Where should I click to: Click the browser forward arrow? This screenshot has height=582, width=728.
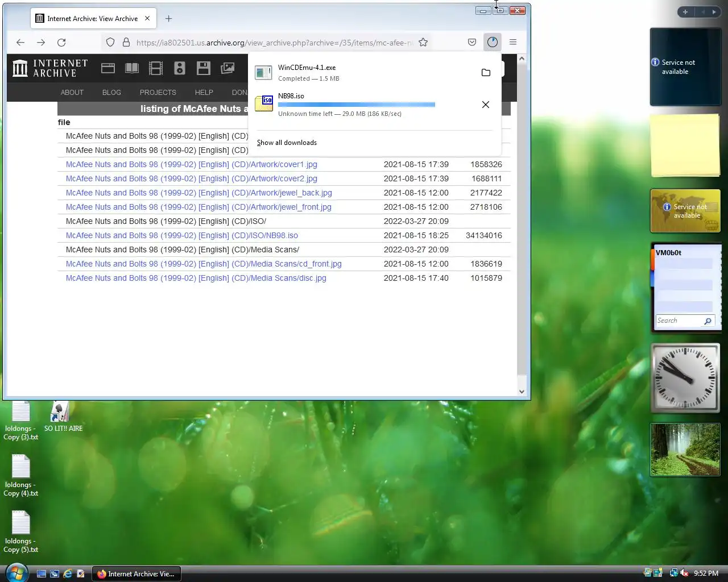(x=41, y=42)
